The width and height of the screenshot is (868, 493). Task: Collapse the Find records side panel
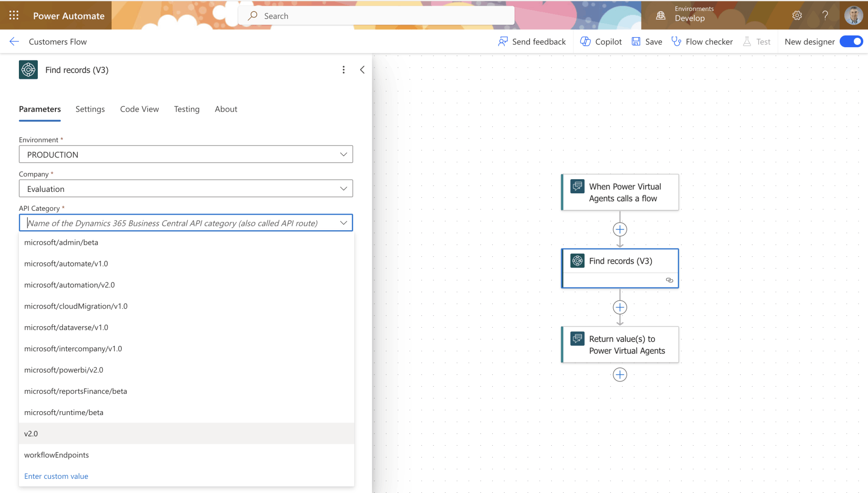pos(362,70)
